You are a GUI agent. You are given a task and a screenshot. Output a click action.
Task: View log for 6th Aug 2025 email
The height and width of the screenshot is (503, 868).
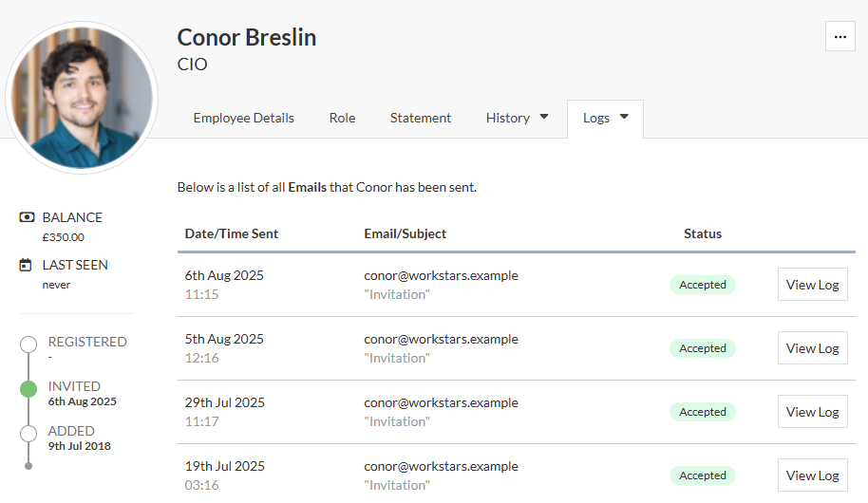pos(812,285)
